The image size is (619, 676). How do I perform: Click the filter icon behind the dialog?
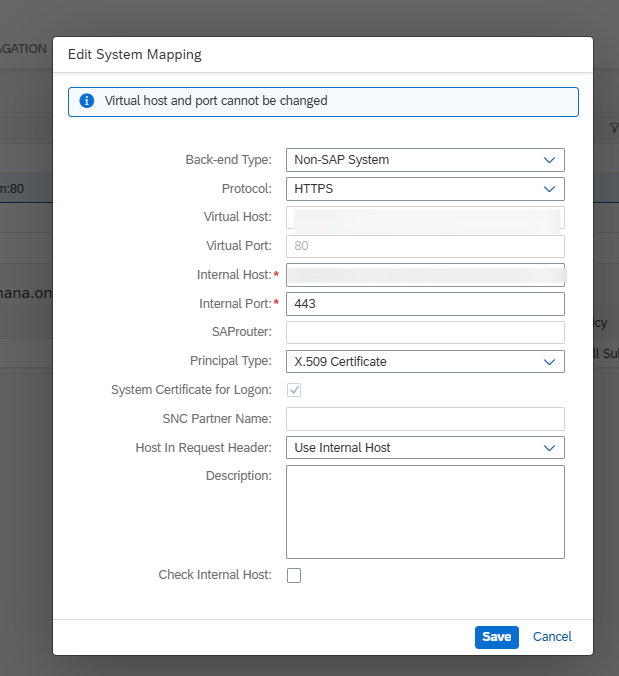[614, 128]
